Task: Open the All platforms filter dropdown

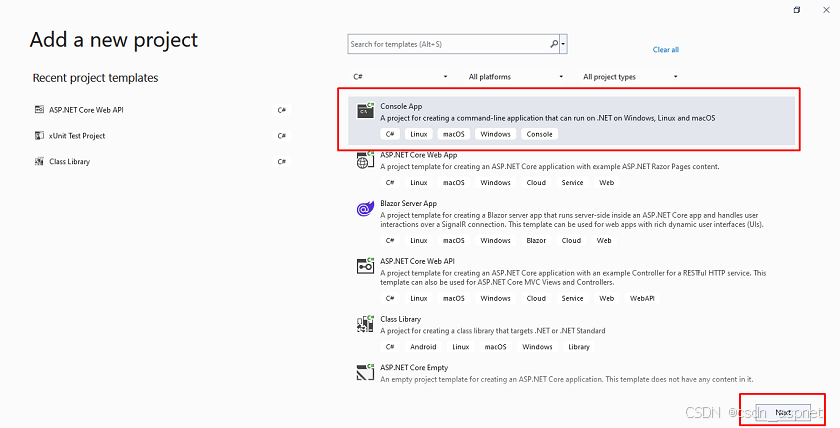Action: coord(515,77)
